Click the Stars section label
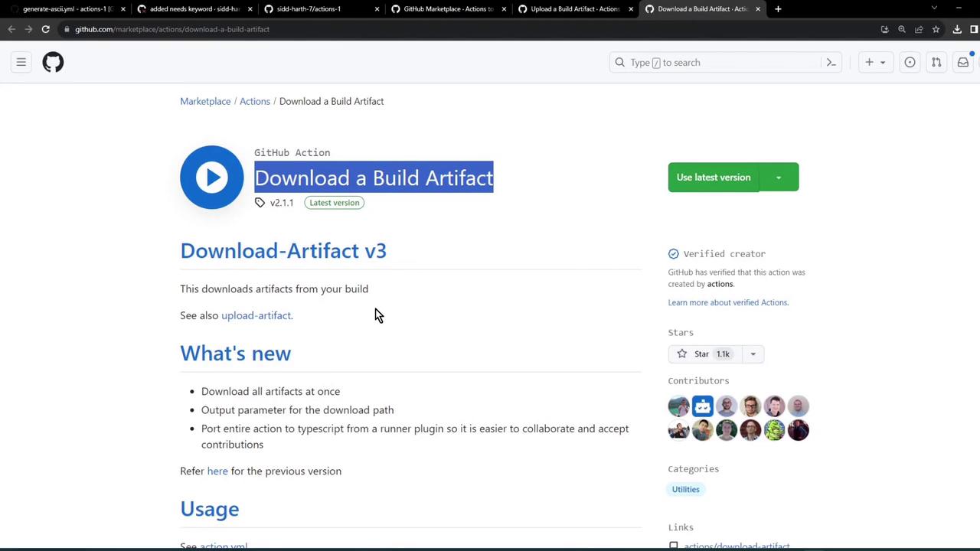 [681, 333]
